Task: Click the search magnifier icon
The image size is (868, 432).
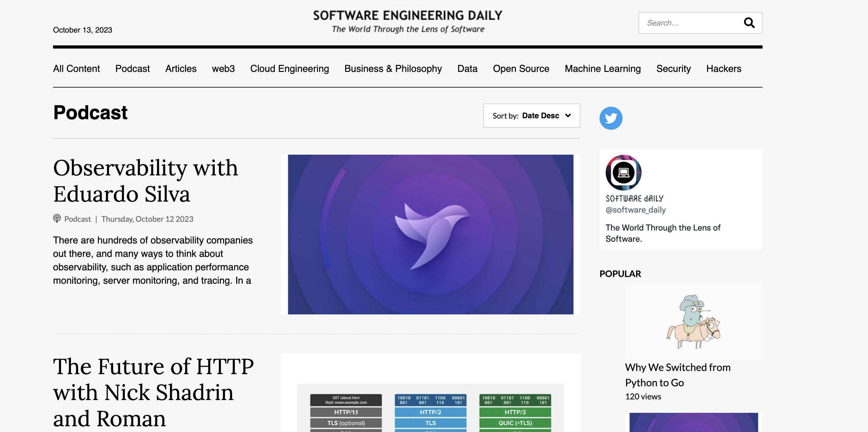Action: click(x=749, y=23)
